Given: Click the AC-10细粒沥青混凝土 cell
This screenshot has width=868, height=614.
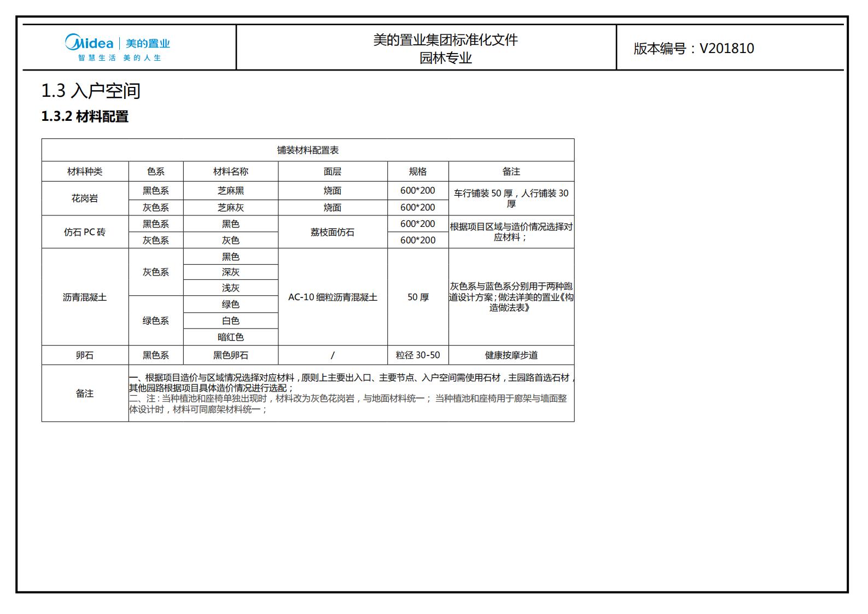Looking at the screenshot, I should pos(333,297).
